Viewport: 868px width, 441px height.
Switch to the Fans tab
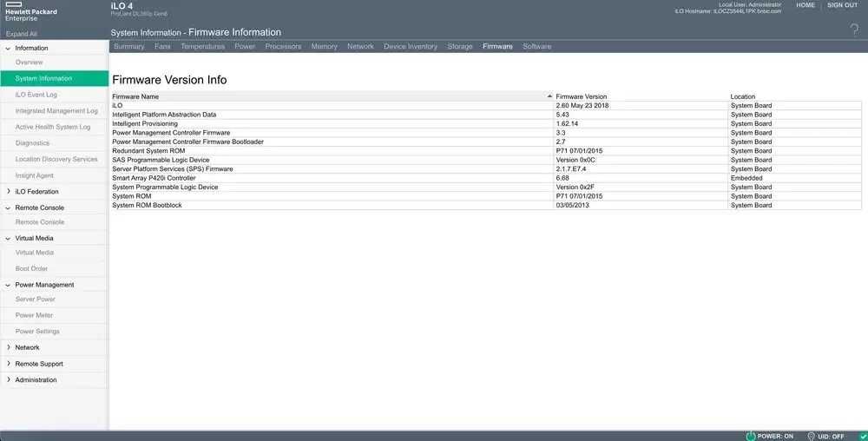tap(162, 47)
